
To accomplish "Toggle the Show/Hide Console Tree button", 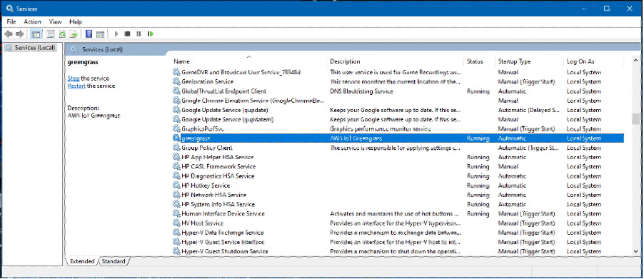I will tap(36, 34).
